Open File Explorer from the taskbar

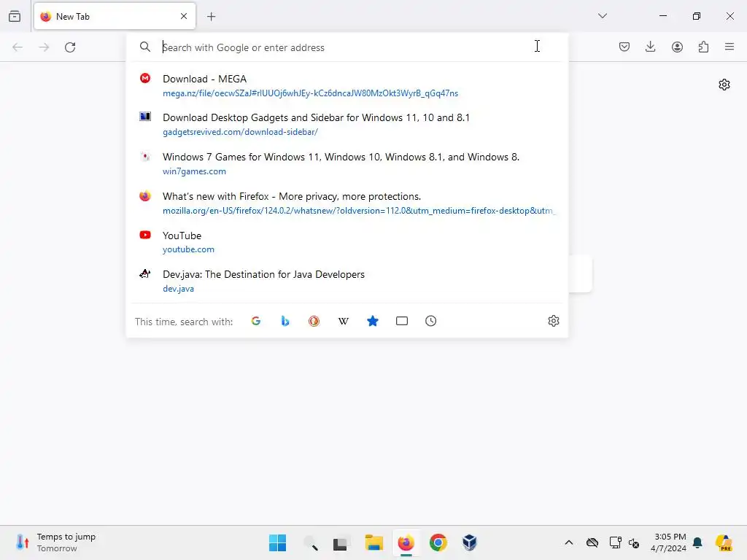click(374, 542)
